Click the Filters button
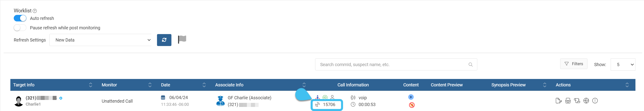The height and width of the screenshot is (111, 644). [573, 64]
